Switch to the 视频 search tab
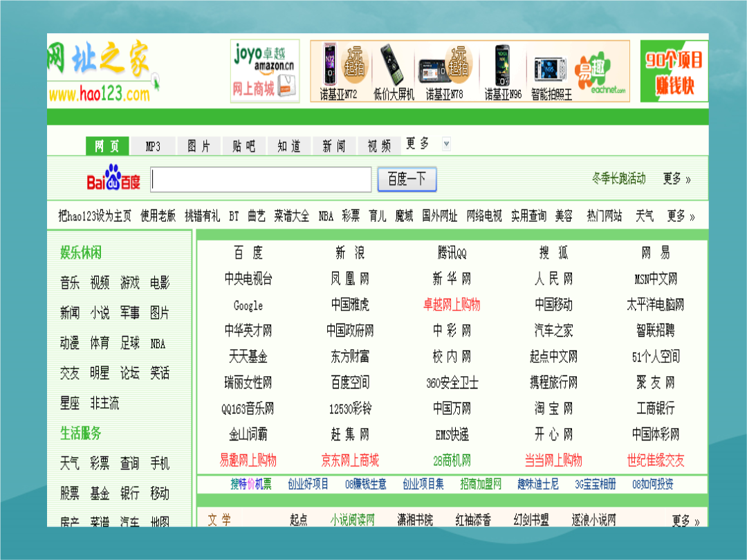Image resolution: width=747 pixels, height=560 pixels. click(379, 146)
